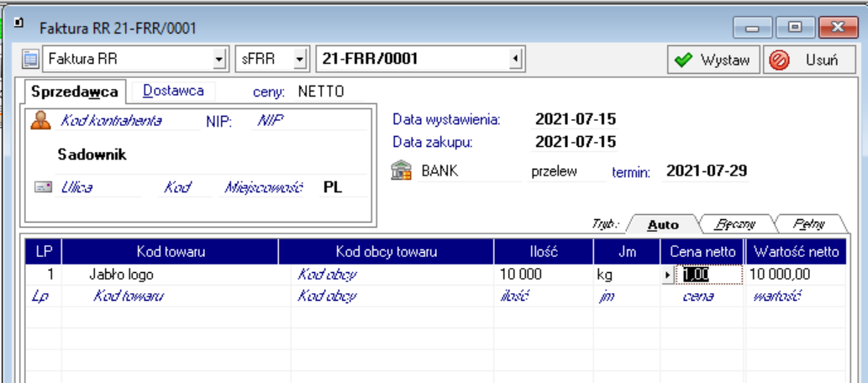Switch entry mode to Ręczny tab

[x=735, y=224]
